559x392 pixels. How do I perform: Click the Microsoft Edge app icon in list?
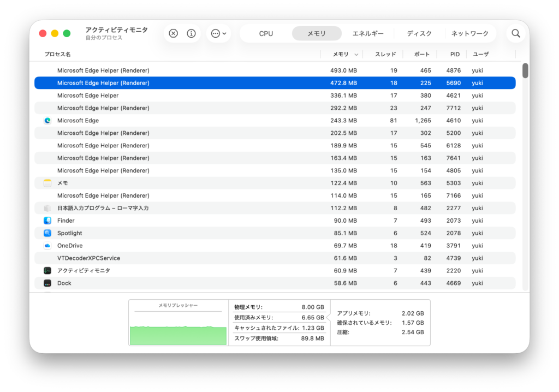point(47,121)
